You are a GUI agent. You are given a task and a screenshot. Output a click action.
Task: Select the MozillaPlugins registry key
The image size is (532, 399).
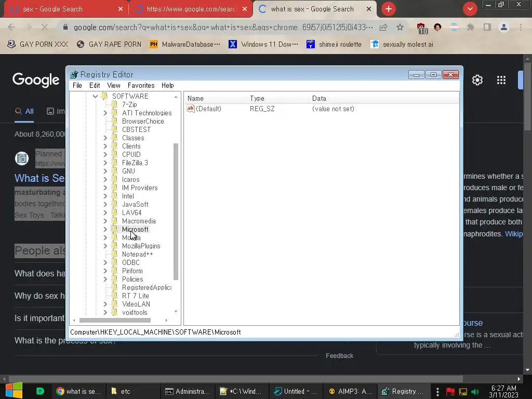(141, 246)
